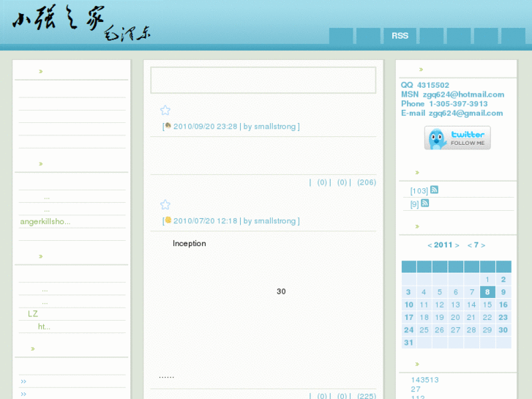The image size is (532, 399).
Task: Click the star icon above 2010/09/20 post
Action: point(165,110)
